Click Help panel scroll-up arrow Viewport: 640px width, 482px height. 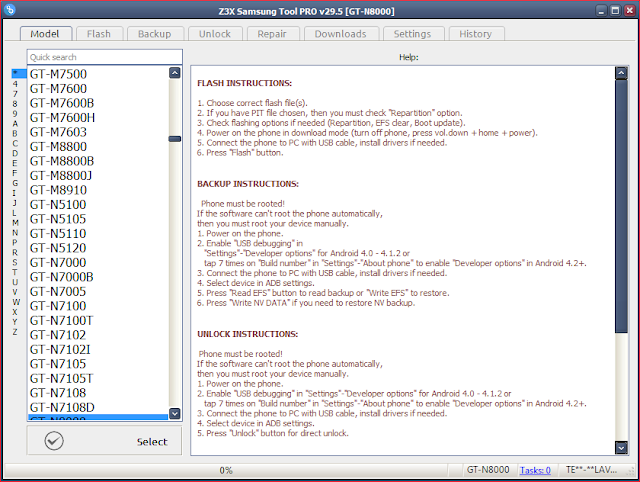point(621,73)
